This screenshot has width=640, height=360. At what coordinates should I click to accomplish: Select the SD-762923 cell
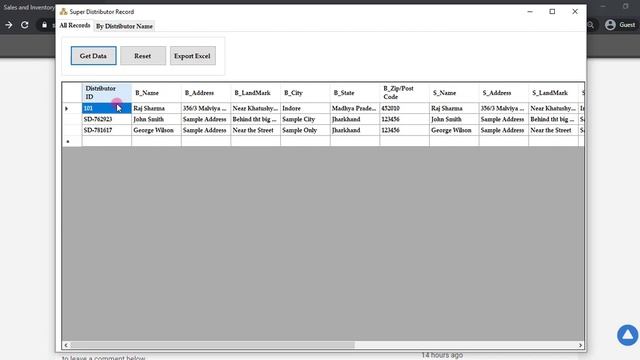107,119
